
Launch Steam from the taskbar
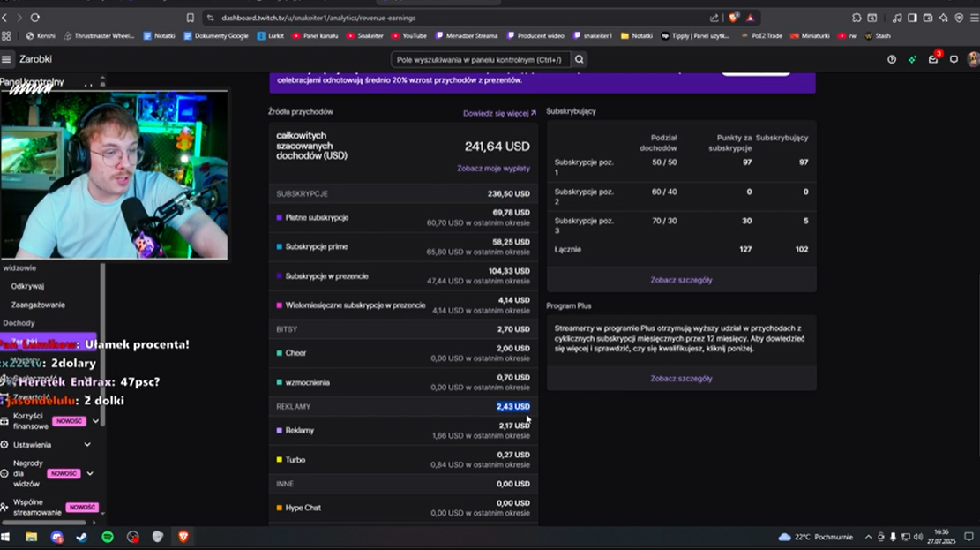82,537
